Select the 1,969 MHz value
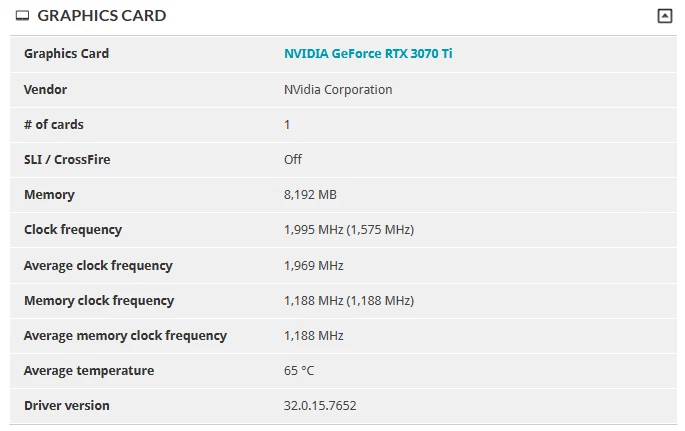Image resolution: width=685 pixels, height=431 pixels. click(313, 265)
